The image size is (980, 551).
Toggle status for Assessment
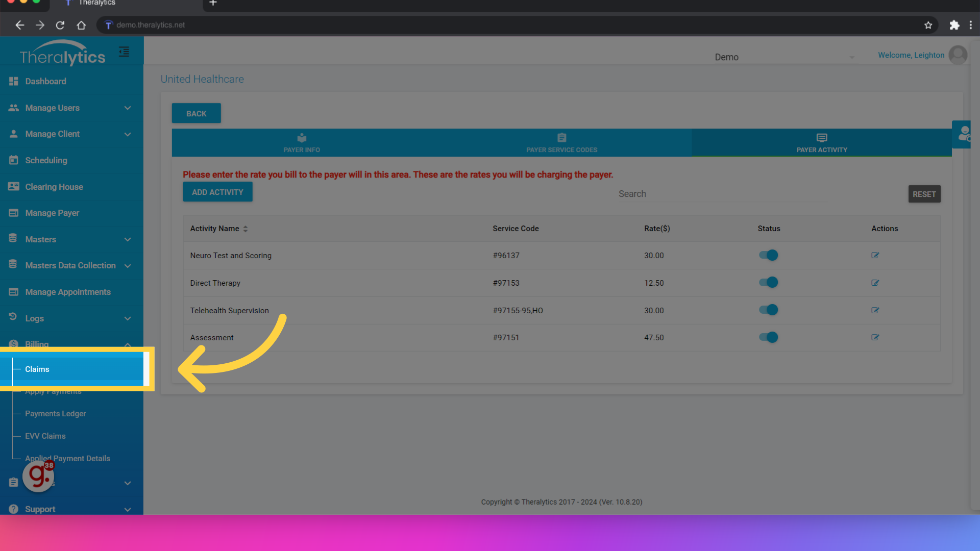point(768,337)
